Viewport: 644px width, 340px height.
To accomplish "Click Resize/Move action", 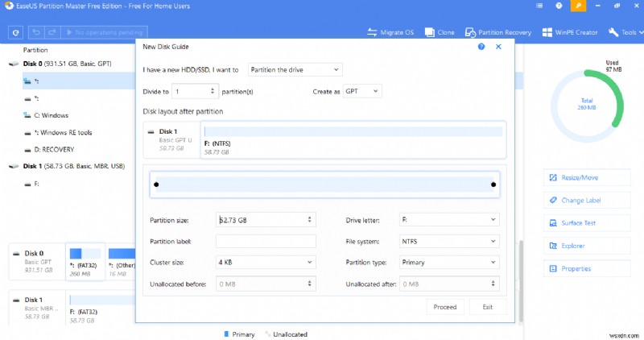I will coord(587,177).
